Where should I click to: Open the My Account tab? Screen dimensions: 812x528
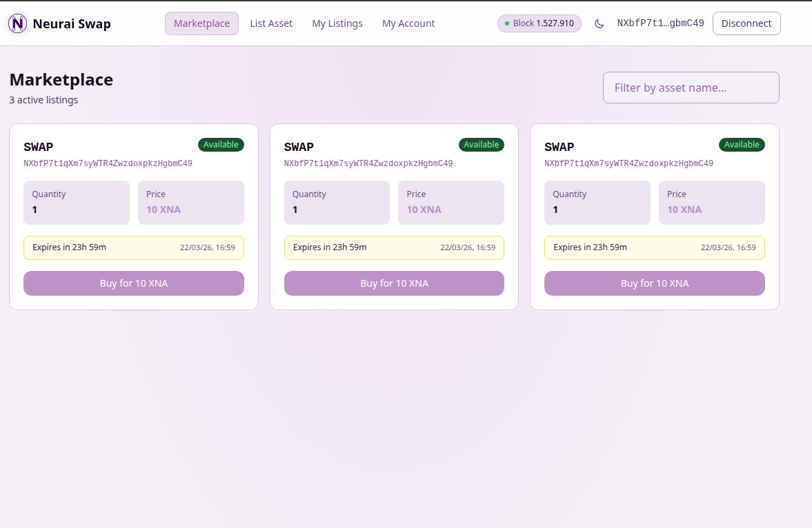[408, 23]
